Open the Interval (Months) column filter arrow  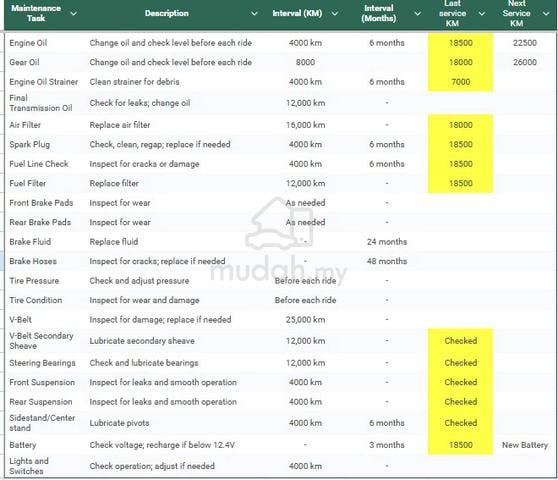click(418, 14)
